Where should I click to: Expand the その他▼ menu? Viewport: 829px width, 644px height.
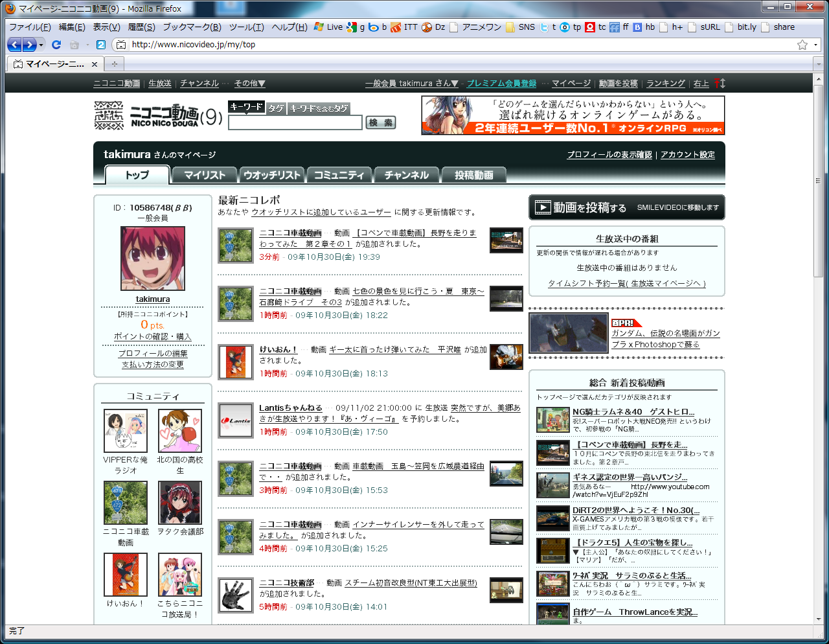[x=249, y=84]
